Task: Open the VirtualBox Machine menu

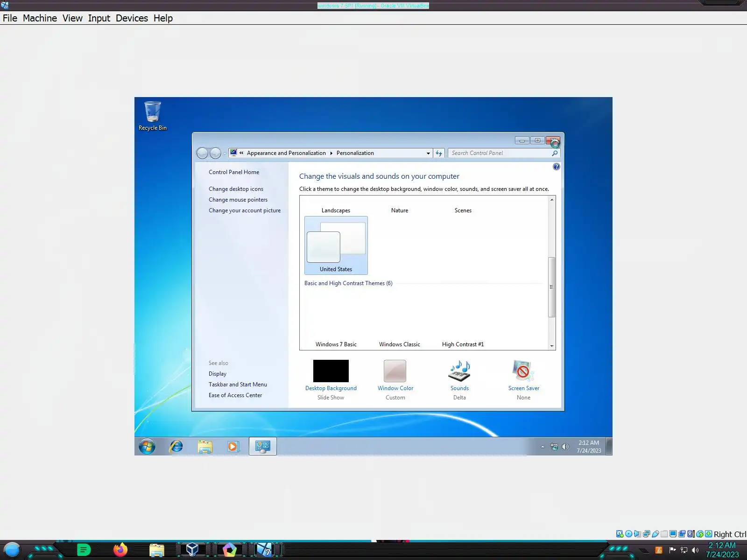Action: (40, 18)
